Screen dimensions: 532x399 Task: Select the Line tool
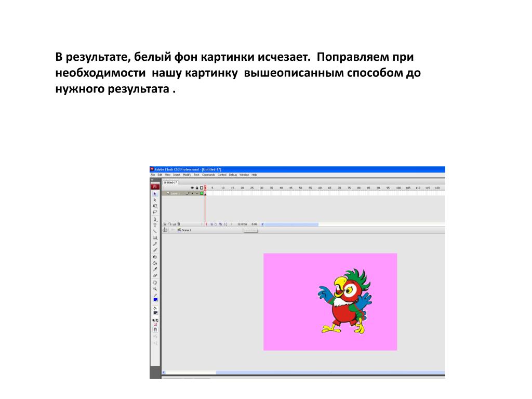(155, 231)
